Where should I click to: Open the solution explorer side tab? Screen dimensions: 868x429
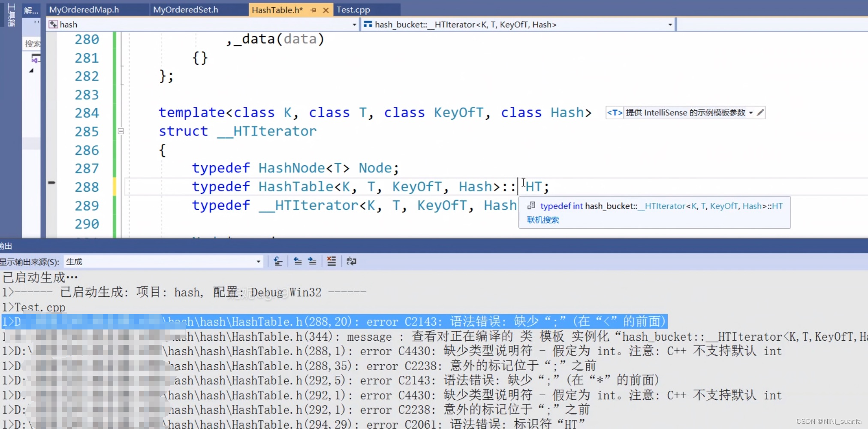31,10
